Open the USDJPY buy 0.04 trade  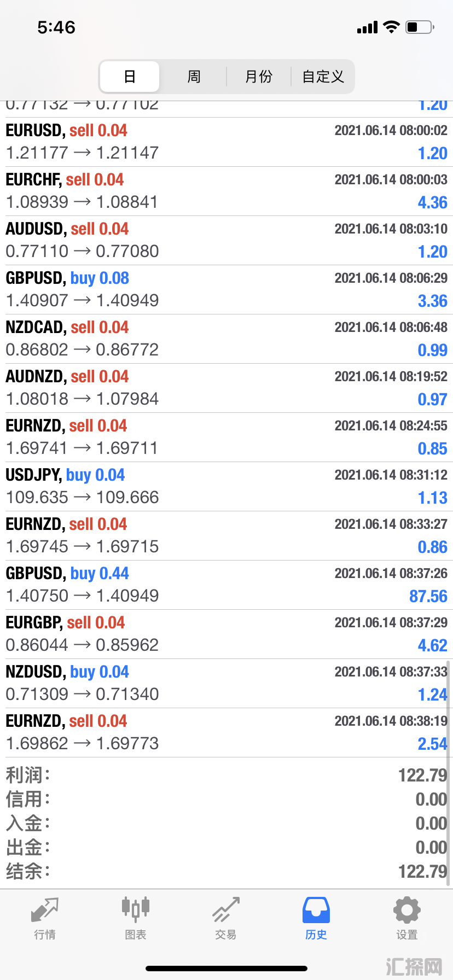pyautogui.click(x=226, y=487)
